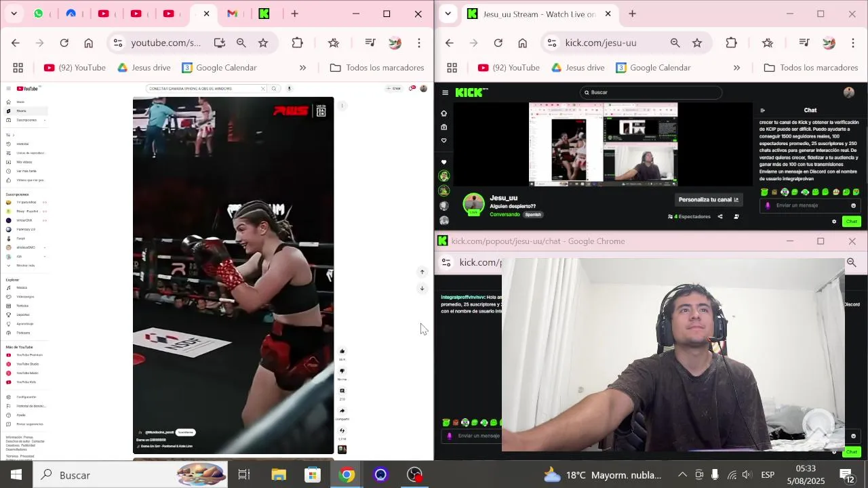Open left Chrome tab search dropdown
The width and height of the screenshot is (868, 488).
click(14, 14)
